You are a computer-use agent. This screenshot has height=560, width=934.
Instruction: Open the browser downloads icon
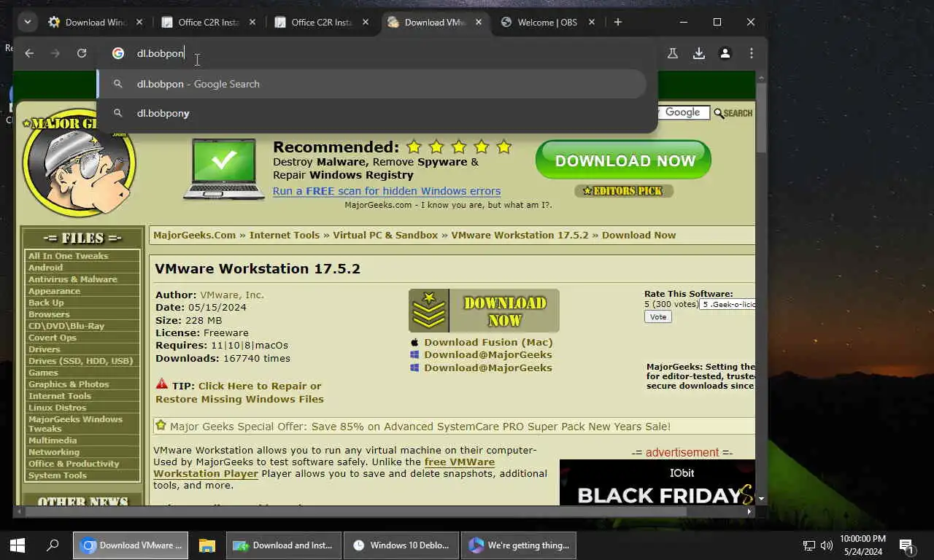699,53
